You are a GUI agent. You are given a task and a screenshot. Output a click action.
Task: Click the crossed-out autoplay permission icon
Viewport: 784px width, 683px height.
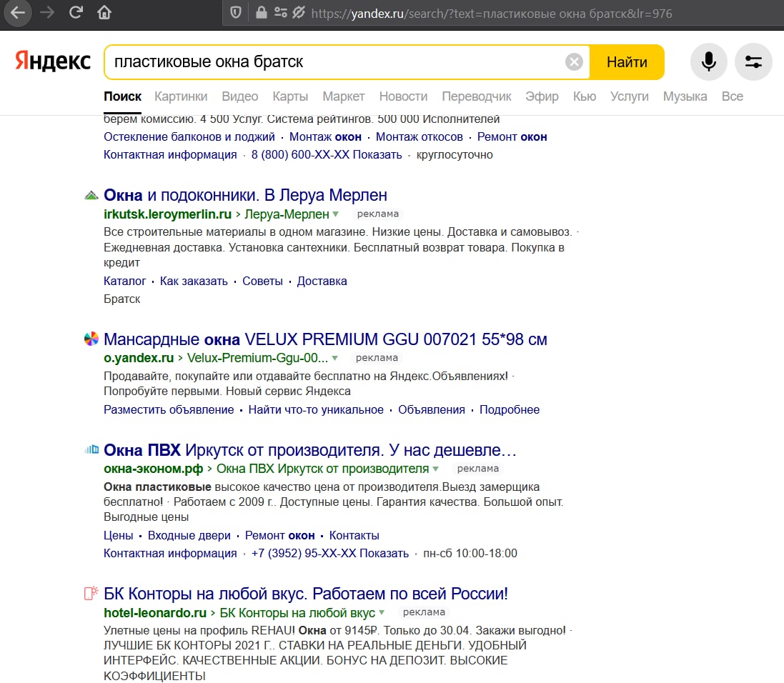click(299, 13)
